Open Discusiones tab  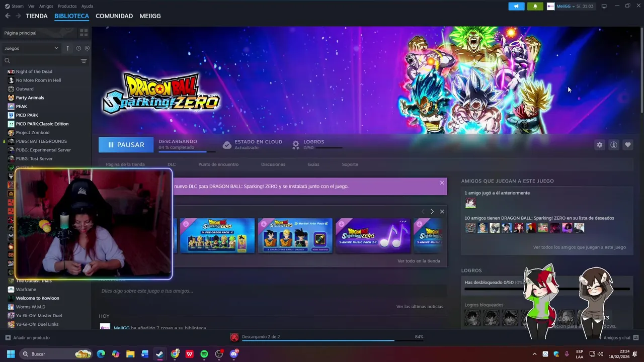click(x=273, y=164)
